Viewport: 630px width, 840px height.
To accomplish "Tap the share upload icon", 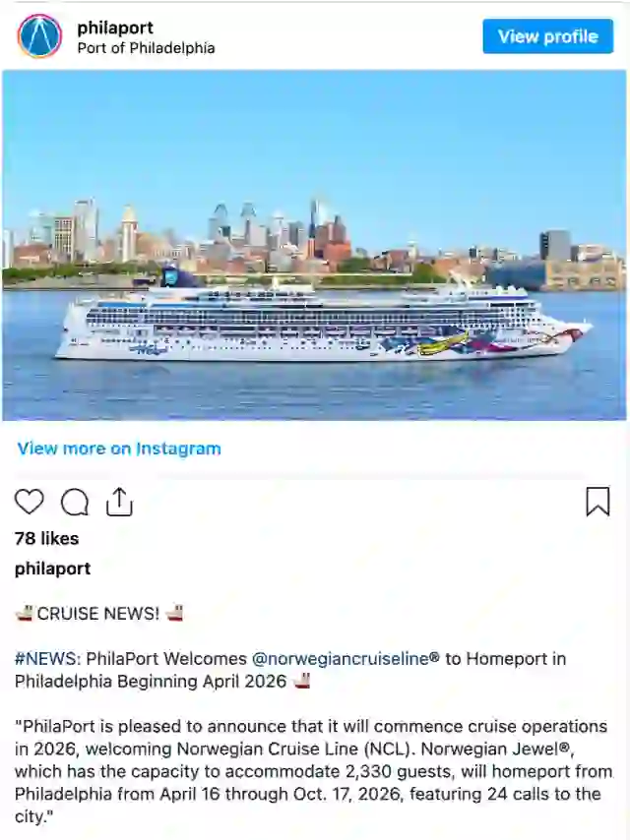I will [119, 502].
